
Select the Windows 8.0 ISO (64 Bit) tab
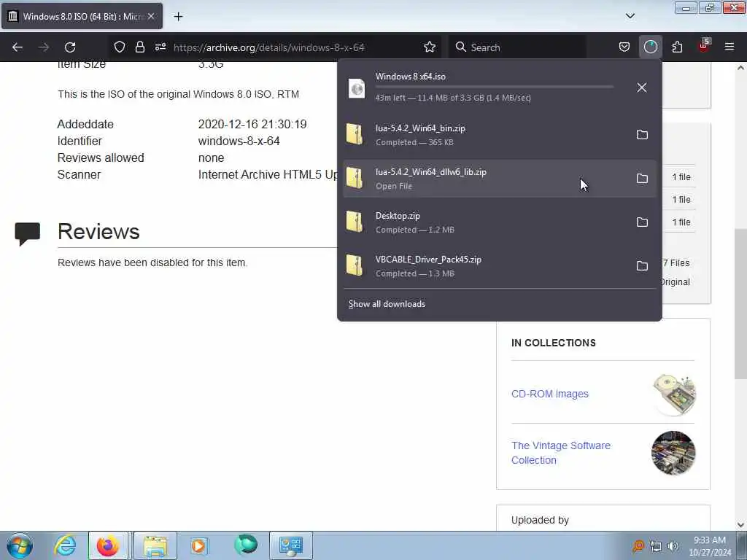tap(82, 17)
